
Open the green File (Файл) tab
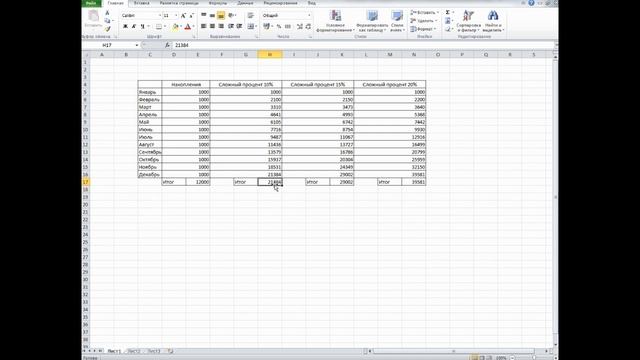pos(91,3)
